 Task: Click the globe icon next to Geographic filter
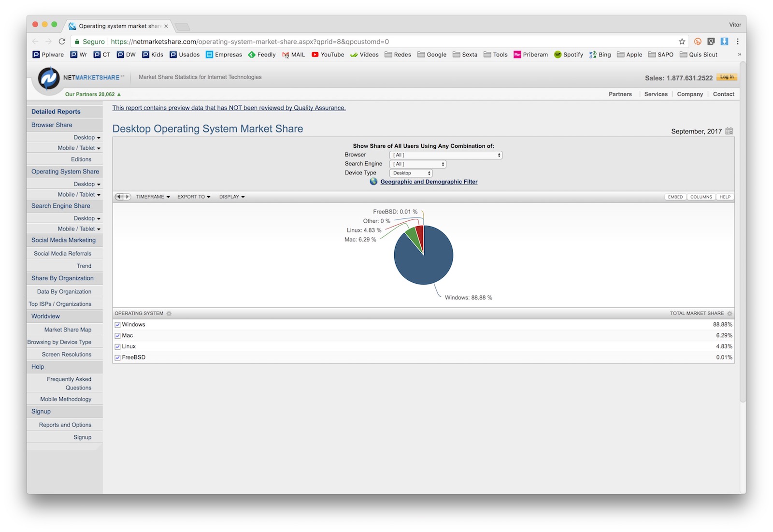(x=373, y=182)
